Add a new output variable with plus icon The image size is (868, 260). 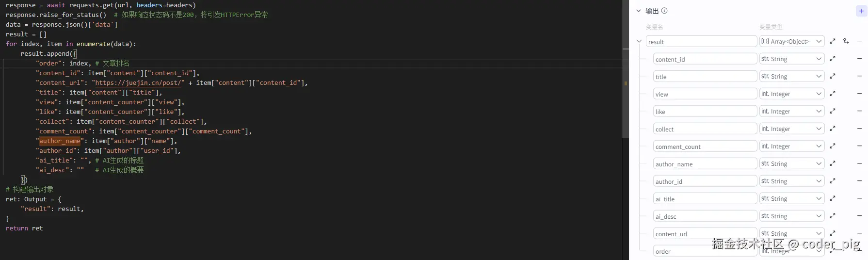click(x=861, y=11)
